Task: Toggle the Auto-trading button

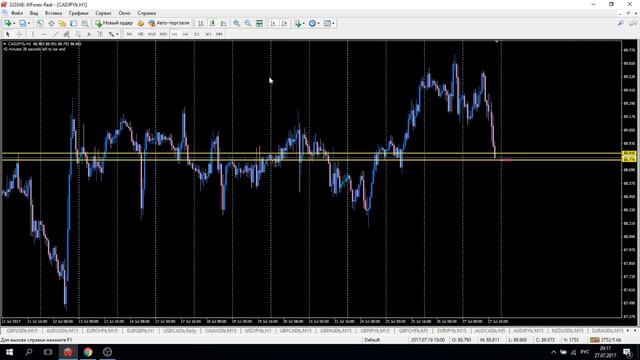Action: 169,23
